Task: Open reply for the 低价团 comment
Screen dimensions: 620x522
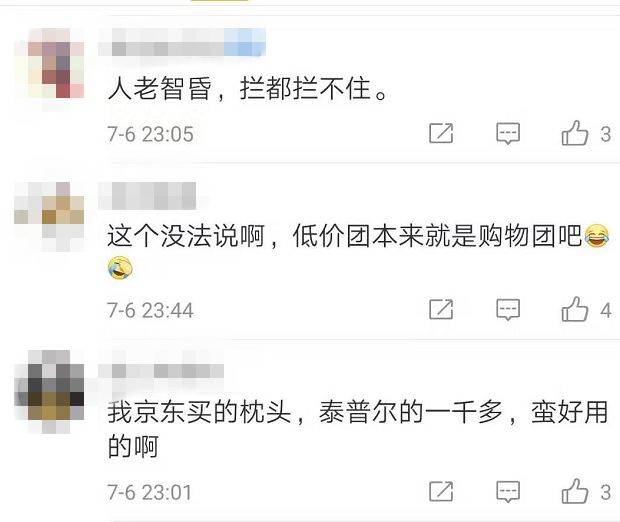Action: (508, 310)
